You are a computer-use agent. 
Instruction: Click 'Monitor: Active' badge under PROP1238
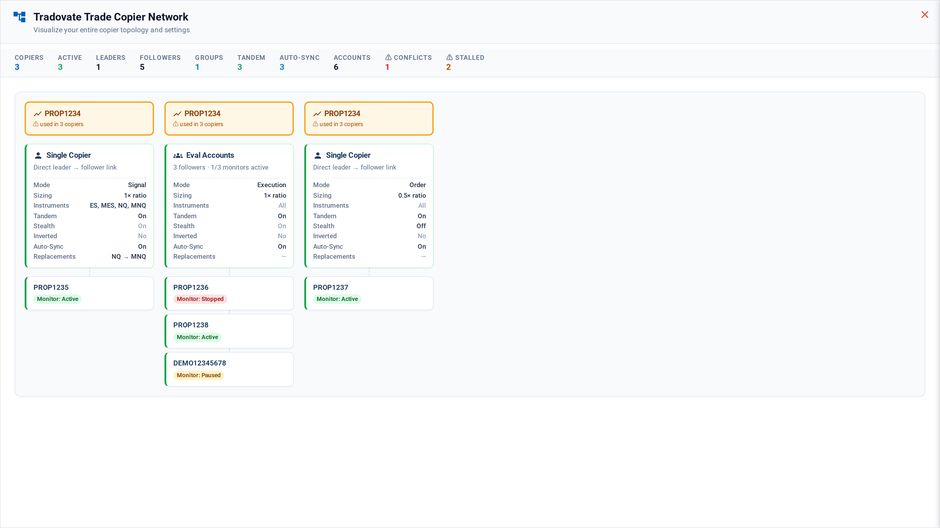pos(197,337)
